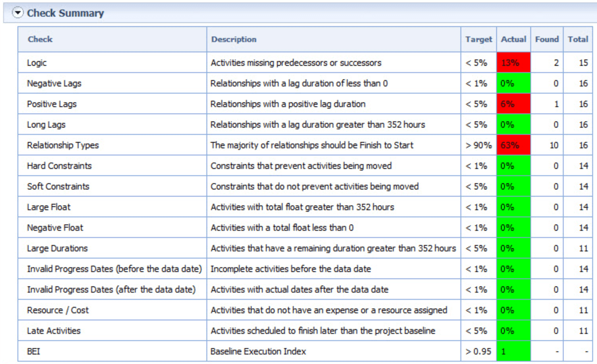Screen dimensions: 597x364
Task: Select the Logic check row
Action: [x=305, y=63]
